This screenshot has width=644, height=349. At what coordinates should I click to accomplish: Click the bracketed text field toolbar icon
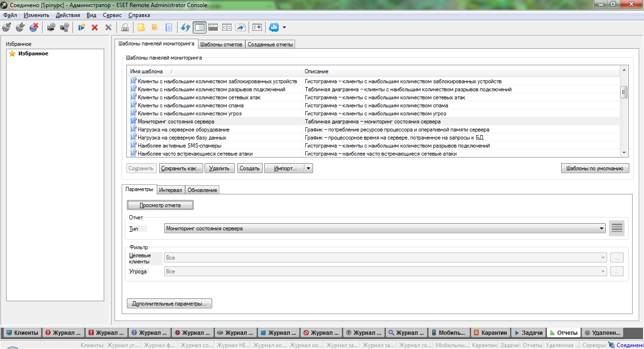click(x=227, y=27)
